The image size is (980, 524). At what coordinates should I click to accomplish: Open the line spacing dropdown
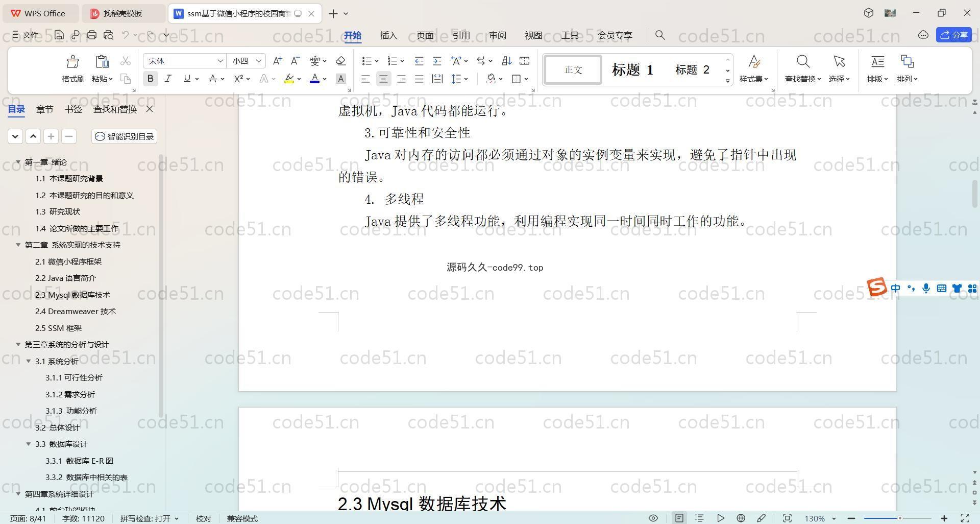coord(466,79)
